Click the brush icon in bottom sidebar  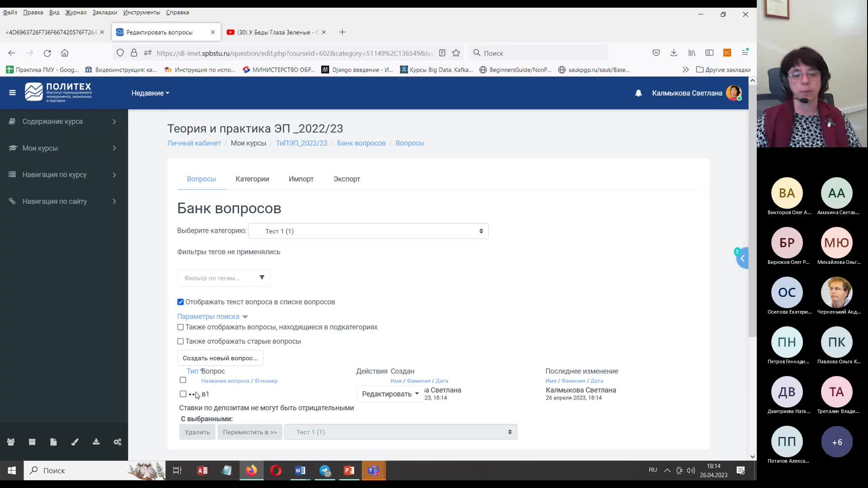(75, 442)
